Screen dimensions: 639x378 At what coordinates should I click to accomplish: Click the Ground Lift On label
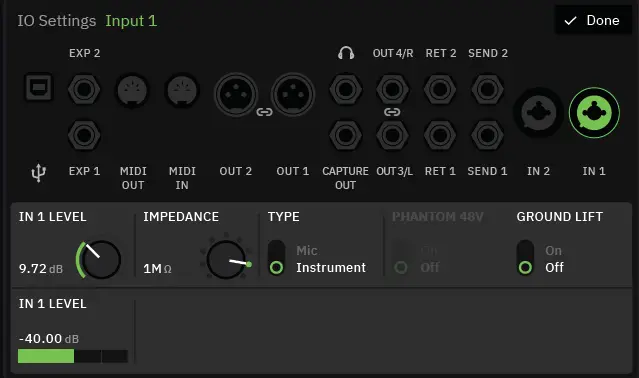point(553,251)
